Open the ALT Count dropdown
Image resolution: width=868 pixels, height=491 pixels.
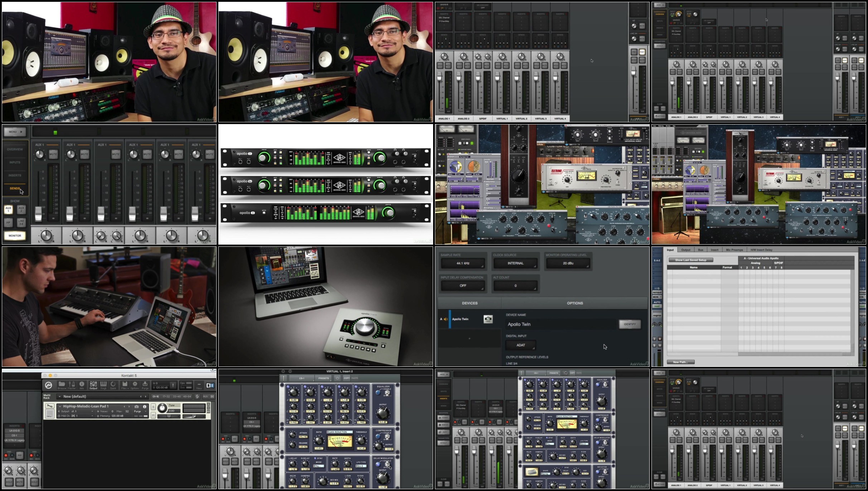(515, 286)
